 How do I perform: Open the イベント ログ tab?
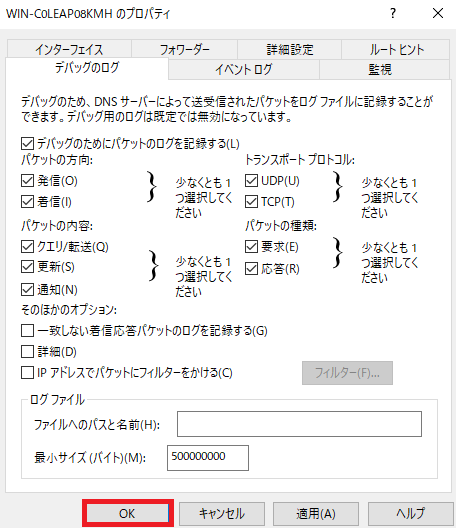coord(243,69)
